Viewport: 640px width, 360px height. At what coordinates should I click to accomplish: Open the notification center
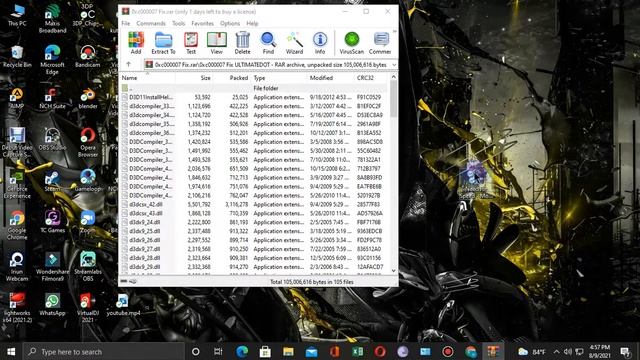[625, 351]
